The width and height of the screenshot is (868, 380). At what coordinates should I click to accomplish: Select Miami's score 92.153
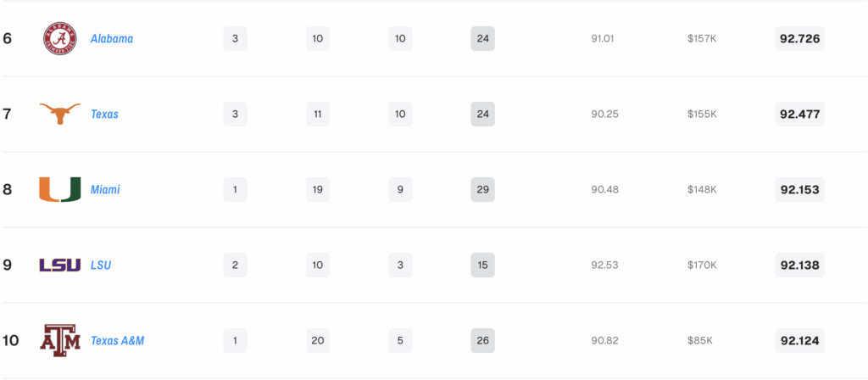coord(799,189)
